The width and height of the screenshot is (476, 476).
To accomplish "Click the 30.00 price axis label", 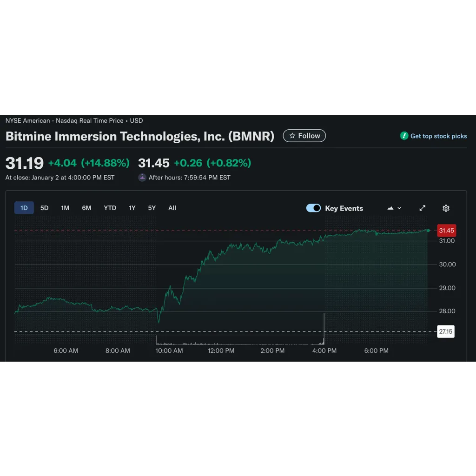I will pos(447,264).
